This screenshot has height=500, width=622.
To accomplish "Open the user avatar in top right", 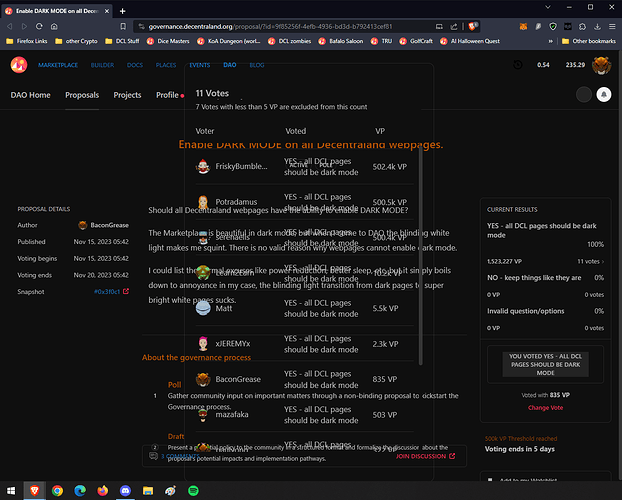I will 601,65.
